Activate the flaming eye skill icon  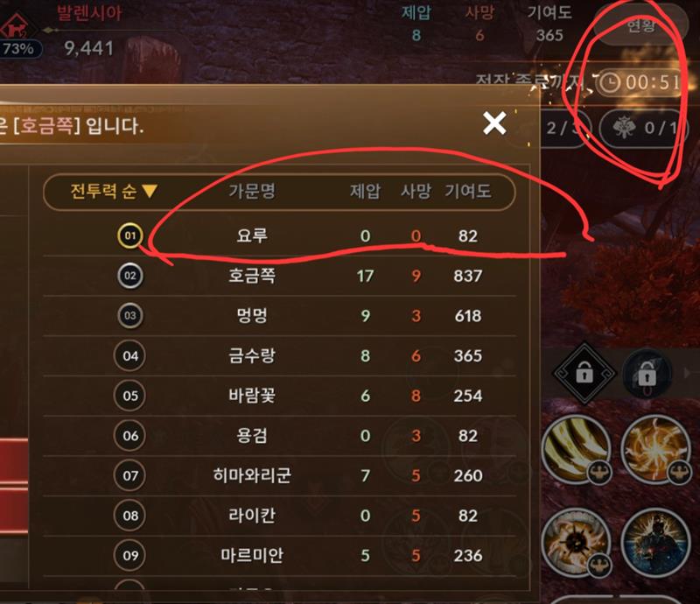tap(576, 542)
